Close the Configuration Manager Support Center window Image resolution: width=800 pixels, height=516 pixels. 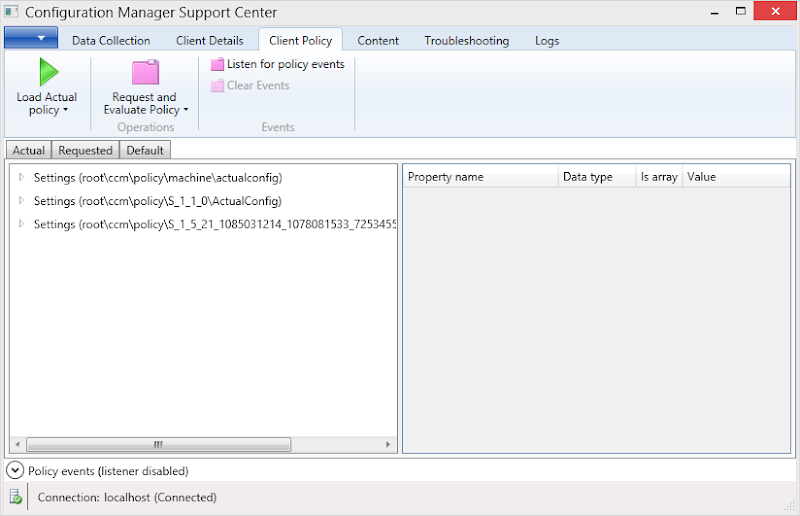point(775,11)
